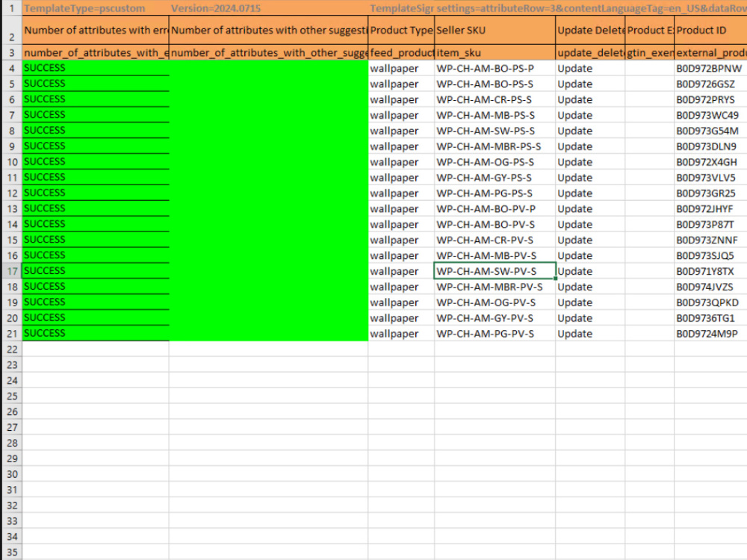Select entire row 22 via row header
The width and height of the screenshot is (747, 560).
(12, 349)
